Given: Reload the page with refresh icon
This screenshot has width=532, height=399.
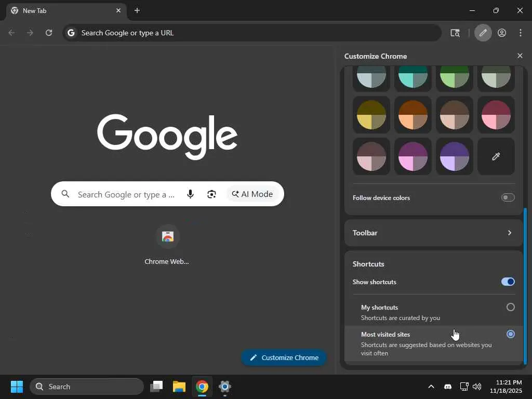Looking at the screenshot, I should (49, 33).
